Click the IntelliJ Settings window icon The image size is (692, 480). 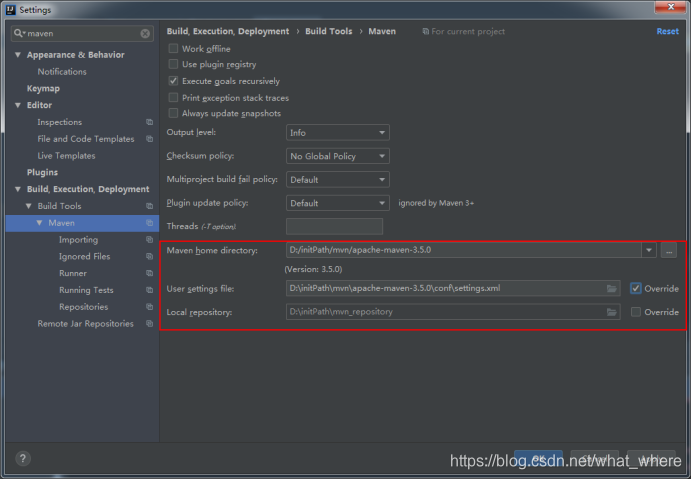11,9
